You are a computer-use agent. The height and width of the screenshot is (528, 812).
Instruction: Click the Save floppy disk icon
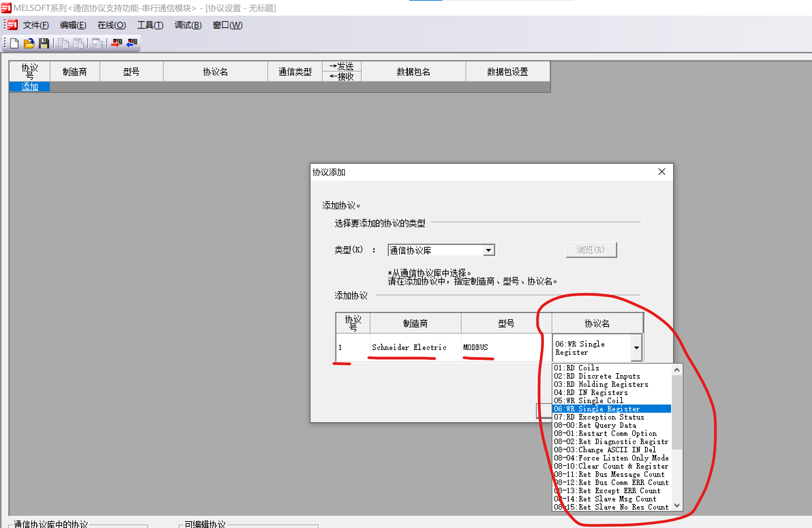click(x=44, y=43)
